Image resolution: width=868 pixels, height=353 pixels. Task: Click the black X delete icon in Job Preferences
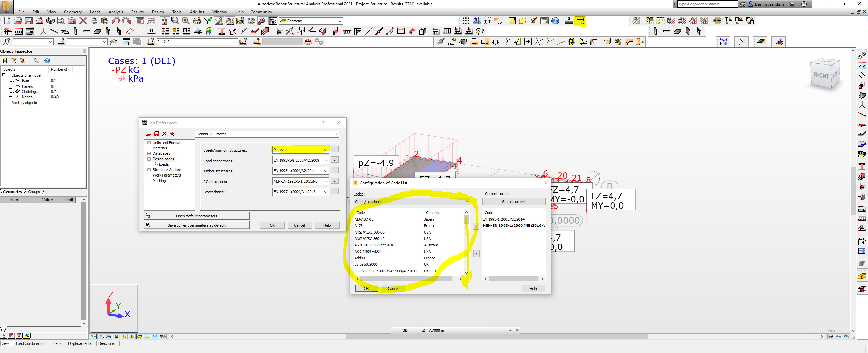(x=164, y=134)
